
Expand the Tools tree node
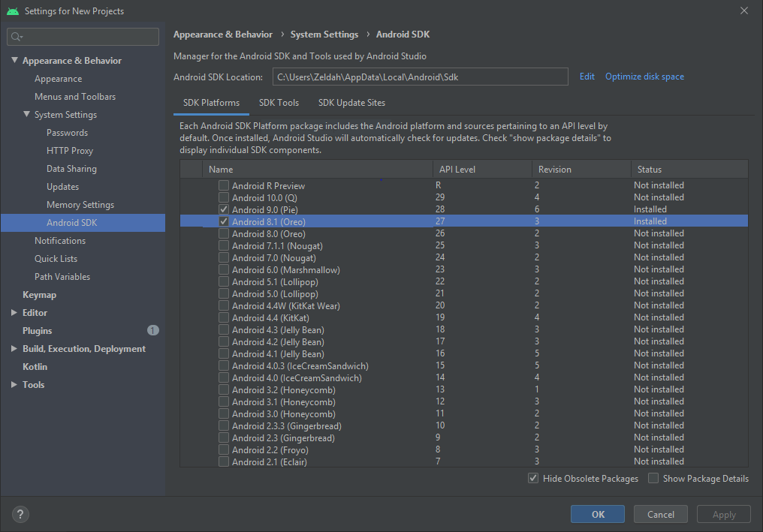[x=14, y=385]
